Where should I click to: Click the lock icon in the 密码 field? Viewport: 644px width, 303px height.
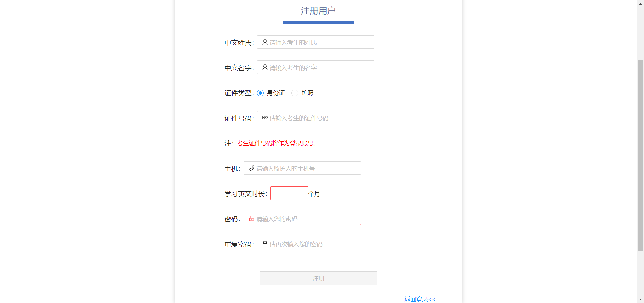tap(252, 218)
